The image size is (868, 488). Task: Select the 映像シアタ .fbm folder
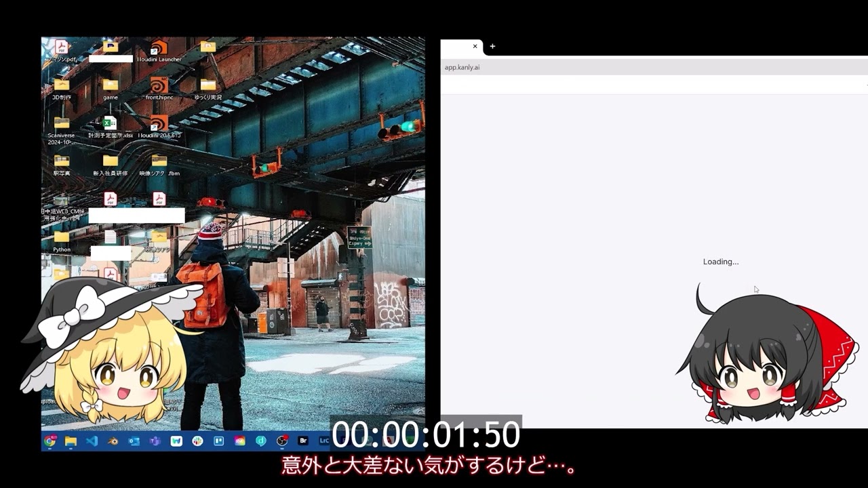tap(159, 165)
